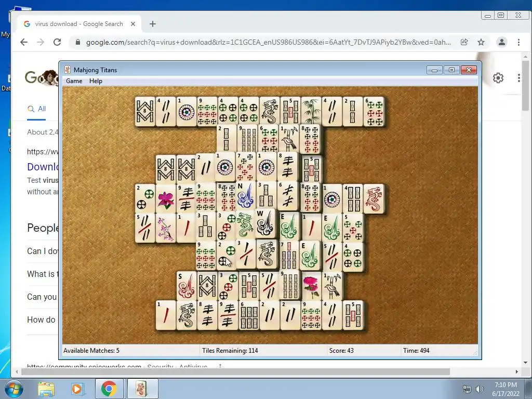Minimize the Mahjong Titans window
Screen dimensions: 532x399
pyautogui.click(x=435, y=70)
